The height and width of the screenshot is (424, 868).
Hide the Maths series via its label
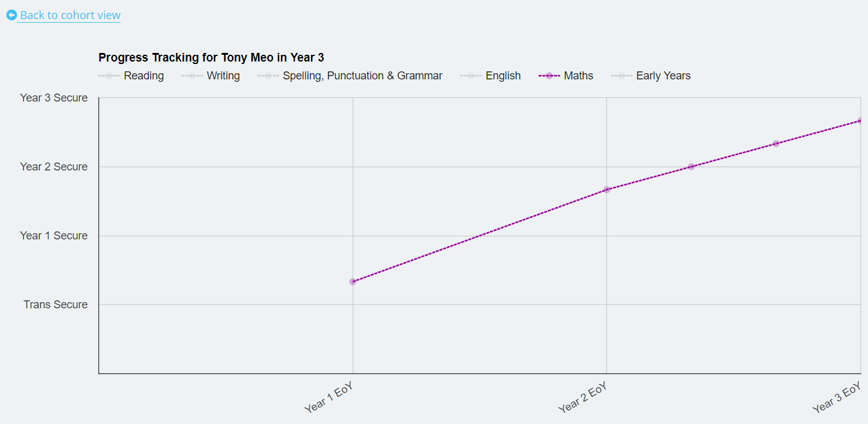click(x=578, y=76)
